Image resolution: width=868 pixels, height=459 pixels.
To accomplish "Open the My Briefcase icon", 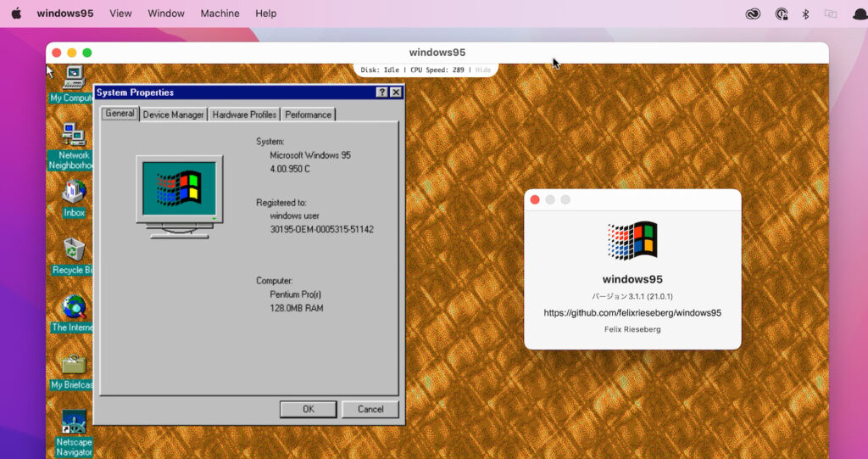I will (x=74, y=366).
